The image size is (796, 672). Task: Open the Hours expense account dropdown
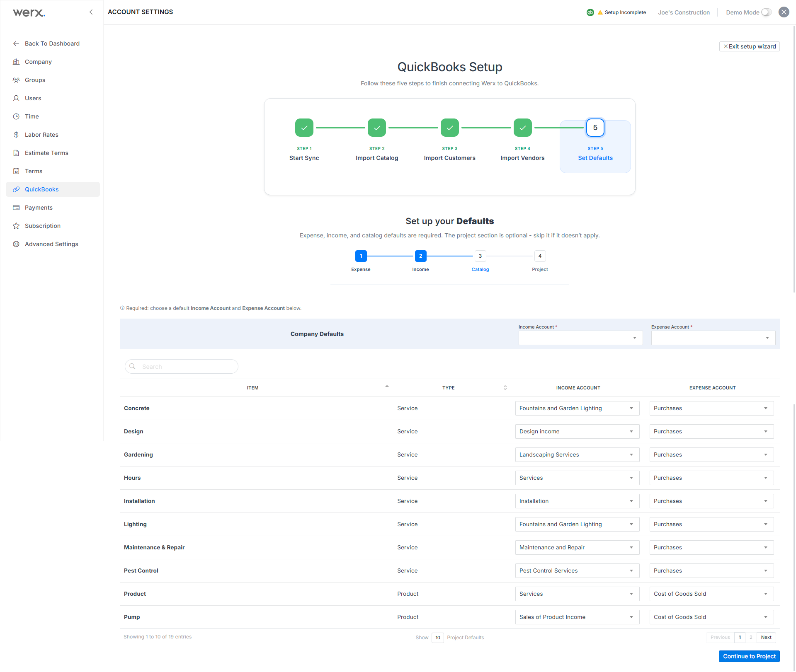[711, 478]
